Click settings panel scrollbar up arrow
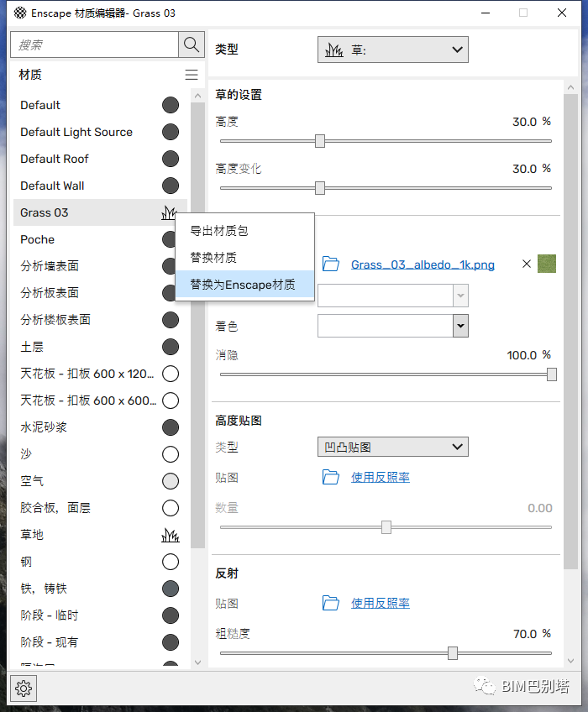Image resolution: width=588 pixels, height=712 pixels. point(571,87)
